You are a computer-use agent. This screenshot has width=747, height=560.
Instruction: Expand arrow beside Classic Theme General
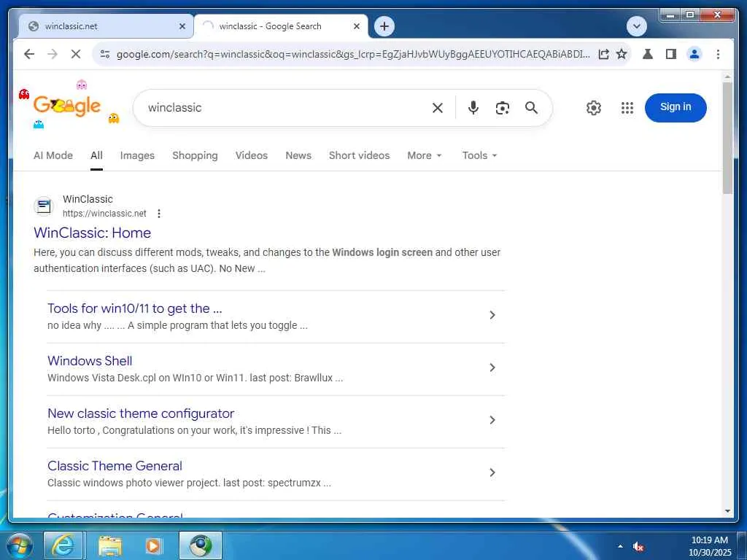pos(492,472)
